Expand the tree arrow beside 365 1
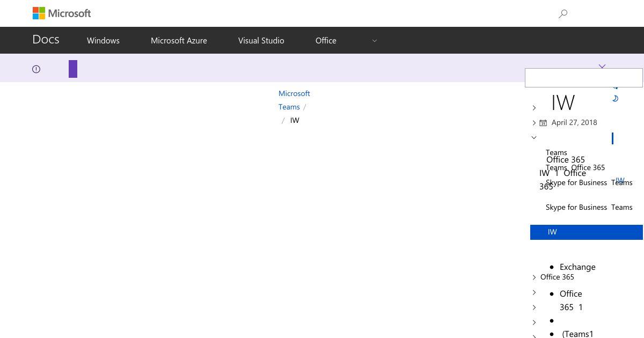The image size is (644, 338). [534, 307]
